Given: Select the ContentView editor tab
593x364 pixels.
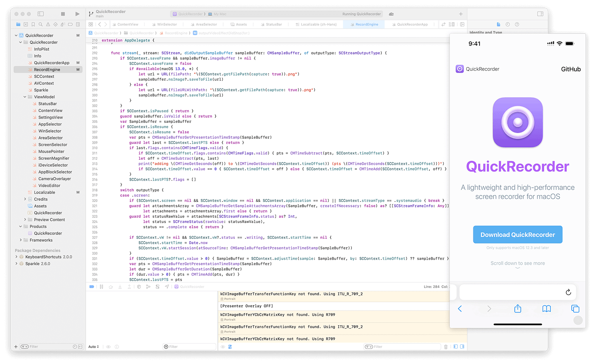Looking at the screenshot, I should click(125, 24).
